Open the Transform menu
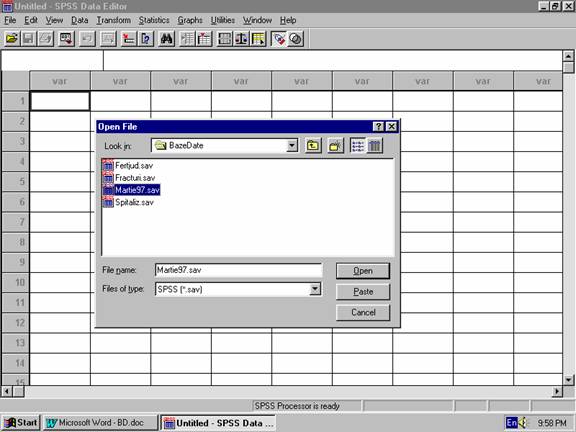 click(114, 20)
